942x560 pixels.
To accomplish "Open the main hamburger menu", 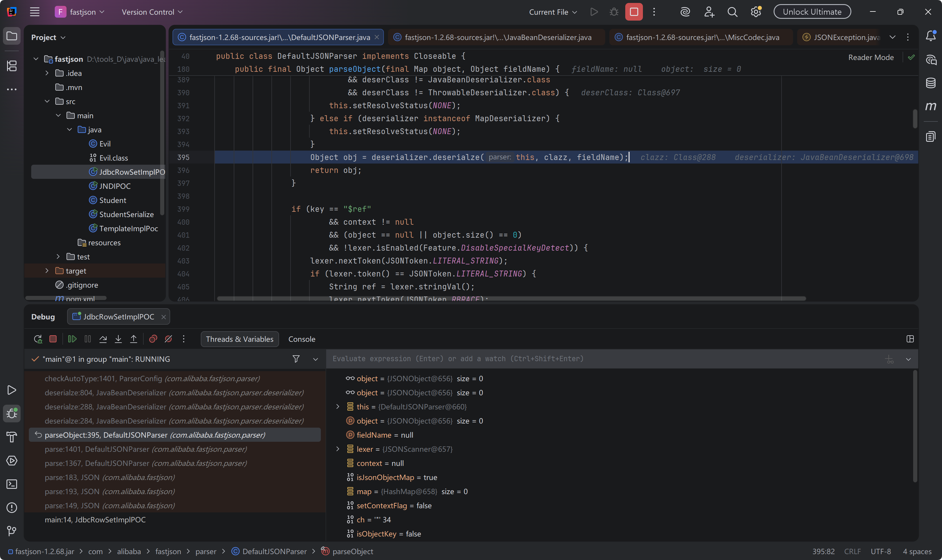I will tap(35, 12).
